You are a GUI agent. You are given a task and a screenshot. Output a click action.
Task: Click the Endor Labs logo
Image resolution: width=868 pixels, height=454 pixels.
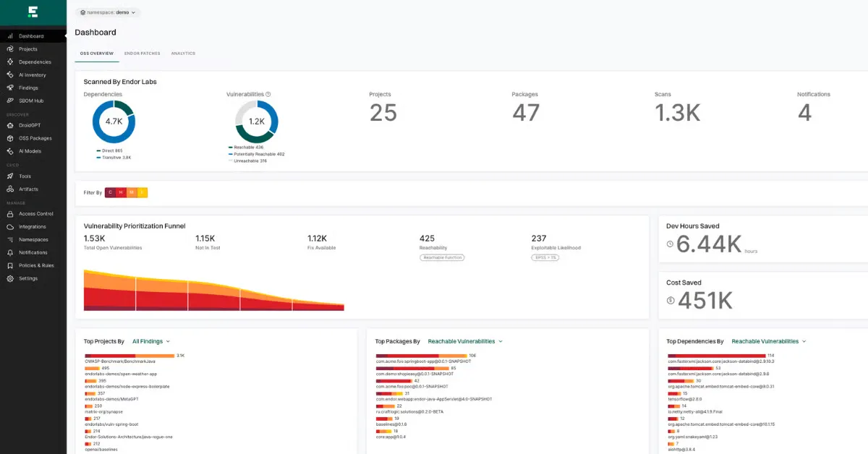point(31,12)
